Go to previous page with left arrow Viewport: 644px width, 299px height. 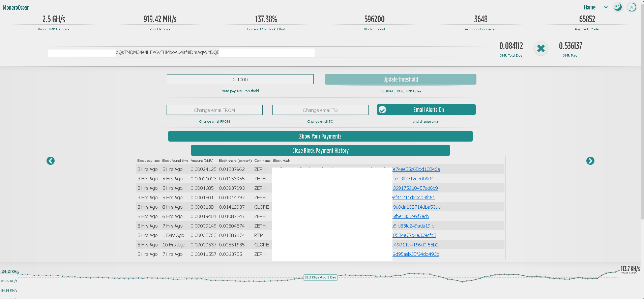[x=51, y=161]
